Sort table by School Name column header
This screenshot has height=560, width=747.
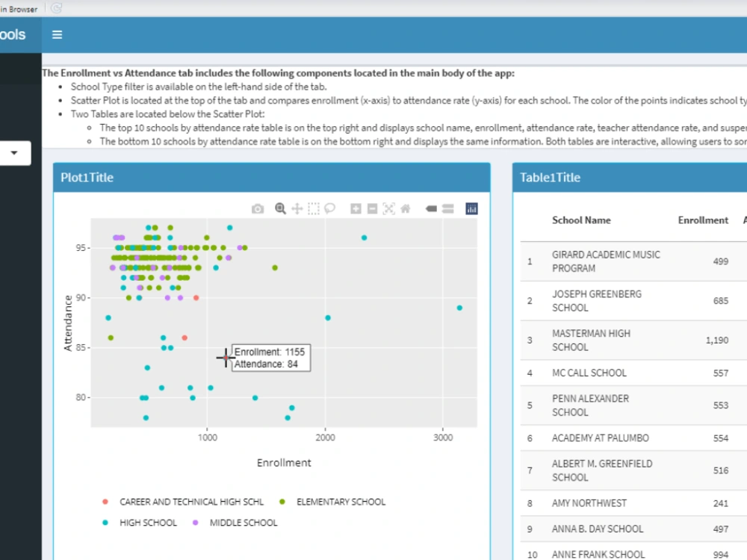(581, 220)
